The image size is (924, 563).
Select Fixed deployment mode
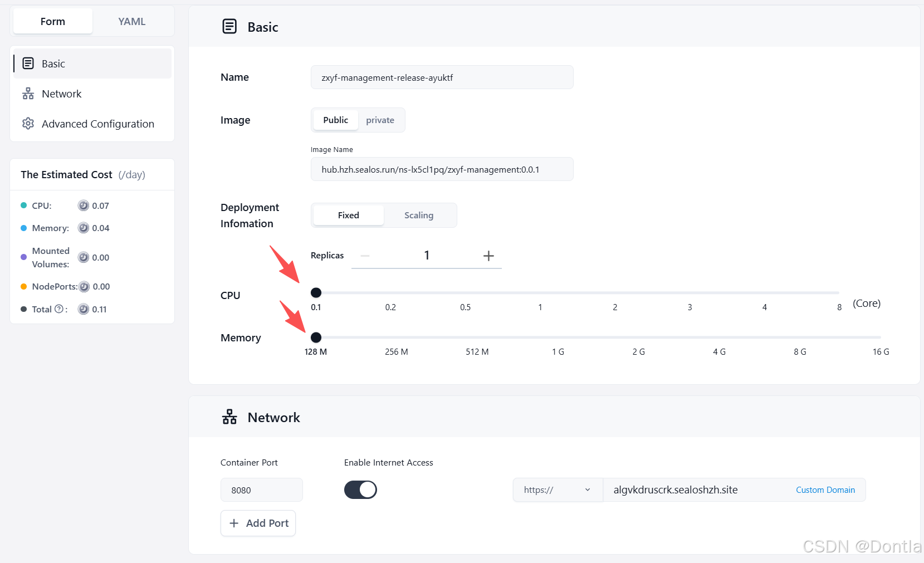(x=349, y=215)
